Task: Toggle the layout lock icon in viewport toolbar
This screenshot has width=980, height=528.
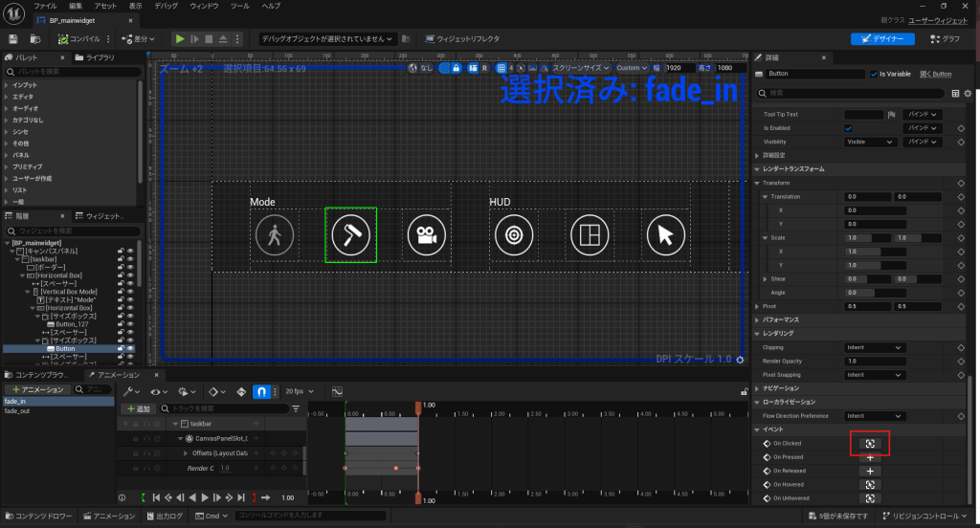Action: pos(457,68)
